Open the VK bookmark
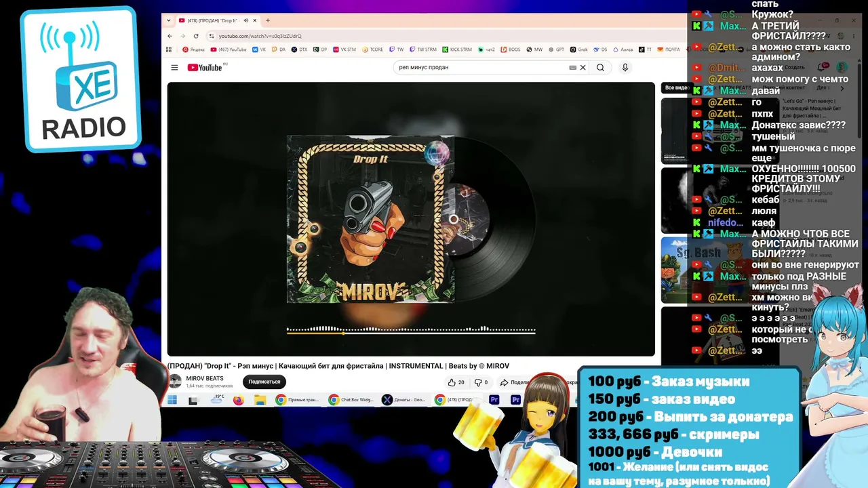The width and height of the screenshot is (868, 488). [259, 49]
